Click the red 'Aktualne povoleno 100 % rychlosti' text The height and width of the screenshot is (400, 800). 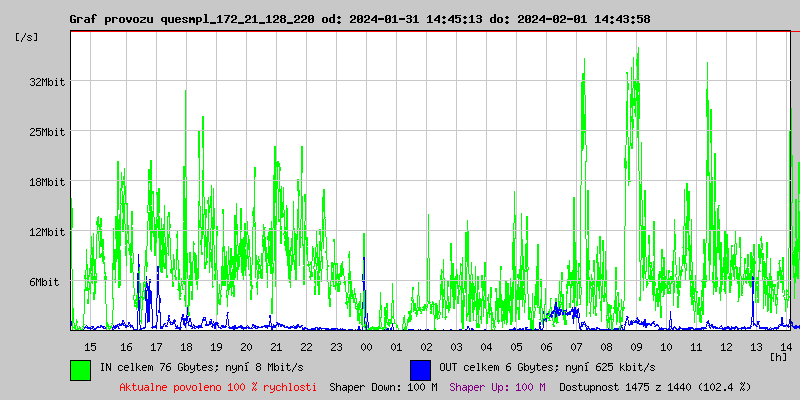point(218,387)
